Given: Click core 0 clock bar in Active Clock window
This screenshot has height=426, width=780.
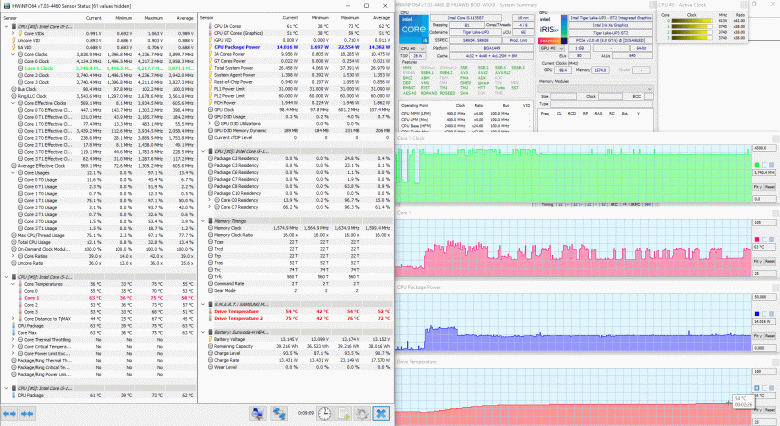Looking at the screenshot, I should click(692, 21).
